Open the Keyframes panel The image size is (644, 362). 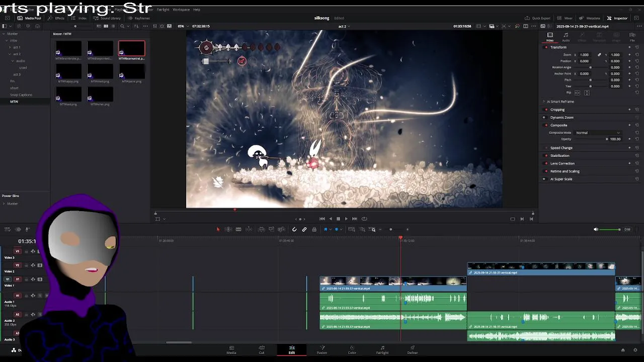pos(139,18)
